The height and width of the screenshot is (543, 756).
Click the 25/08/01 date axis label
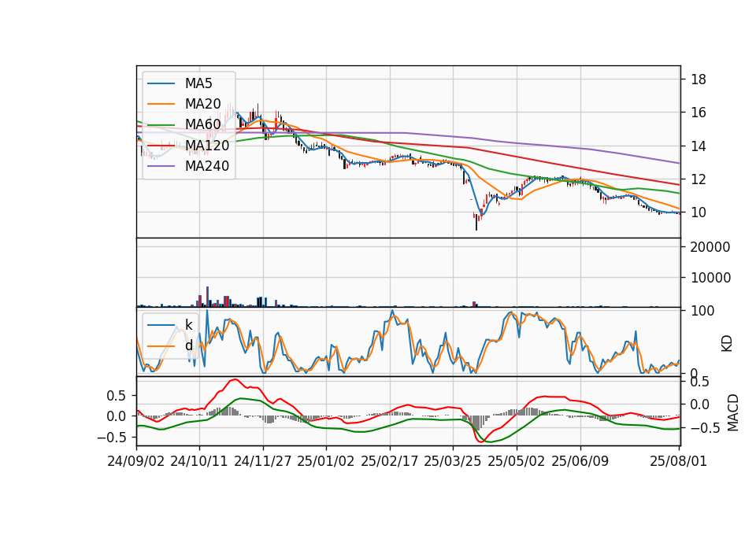click(x=678, y=461)
